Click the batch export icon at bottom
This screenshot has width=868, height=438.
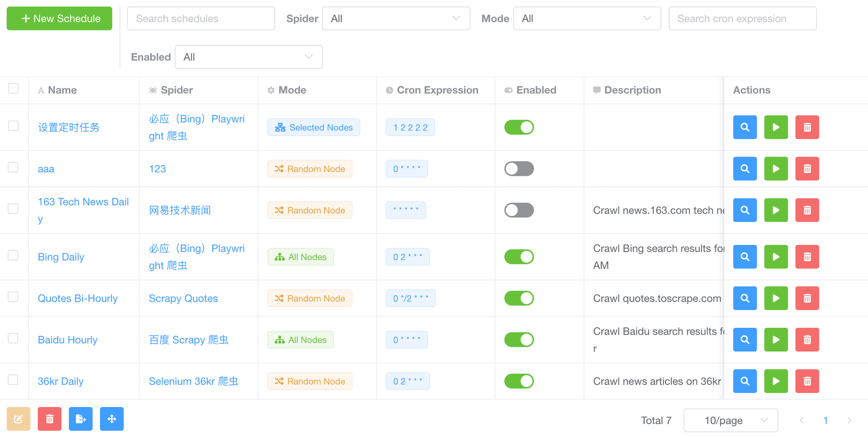pyautogui.click(x=81, y=419)
